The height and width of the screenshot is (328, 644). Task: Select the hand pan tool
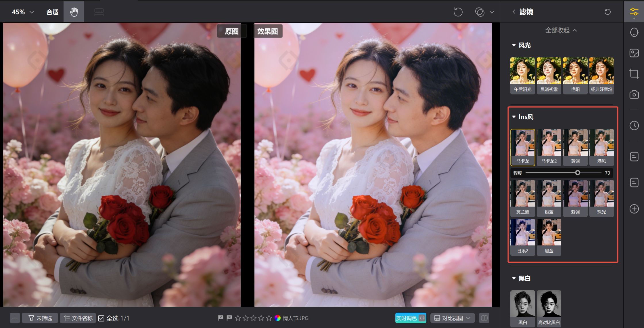[x=74, y=12]
